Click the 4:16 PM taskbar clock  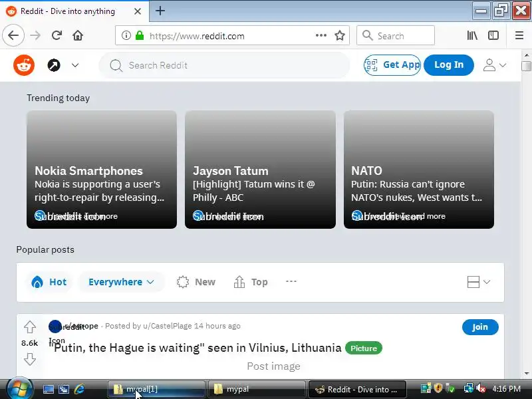tap(506, 389)
